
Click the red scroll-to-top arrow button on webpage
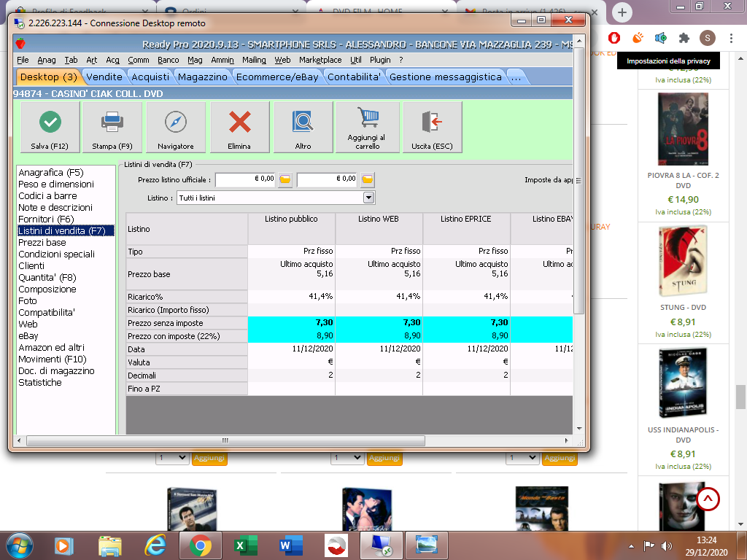pyautogui.click(x=708, y=499)
